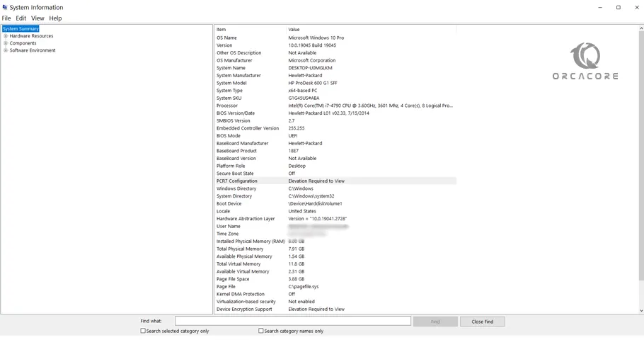Select the OS Manufacturer row
The height and width of the screenshot is (340, 644).
335,60
